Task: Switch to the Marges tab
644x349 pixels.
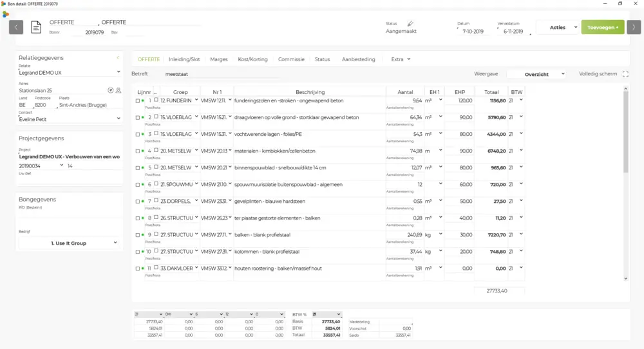Action: (x=219, y=59)
